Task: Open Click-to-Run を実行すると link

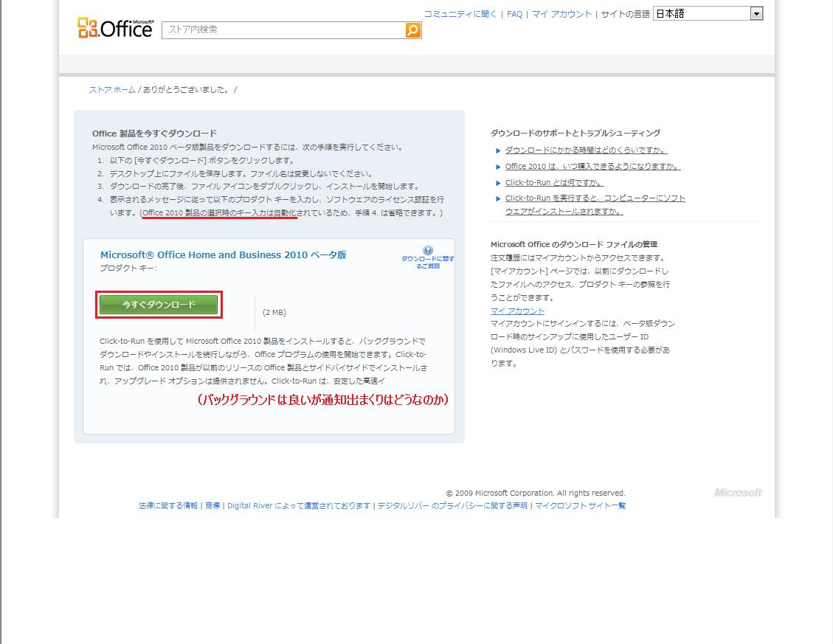Action: pyautogui.click(x=595, y=204)
